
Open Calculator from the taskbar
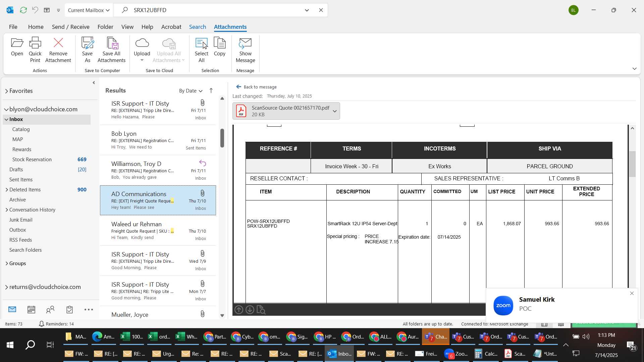(x=486, y=354)
